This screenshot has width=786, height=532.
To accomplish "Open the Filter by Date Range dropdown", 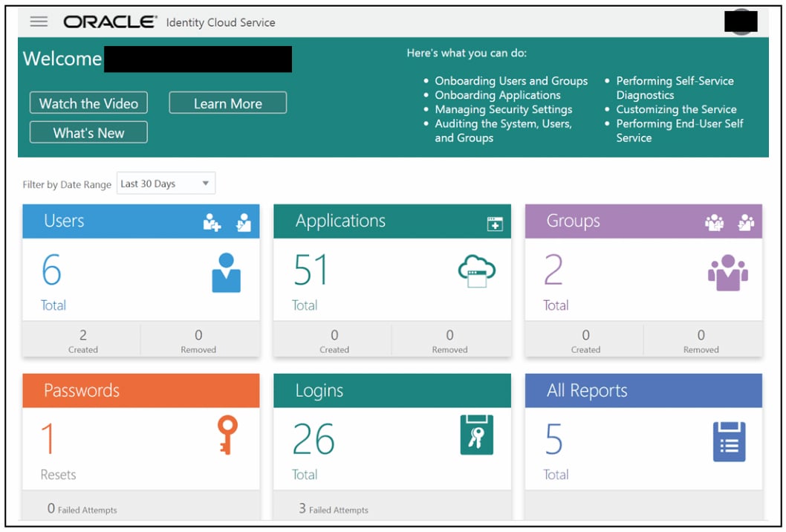I will point(166,184).
